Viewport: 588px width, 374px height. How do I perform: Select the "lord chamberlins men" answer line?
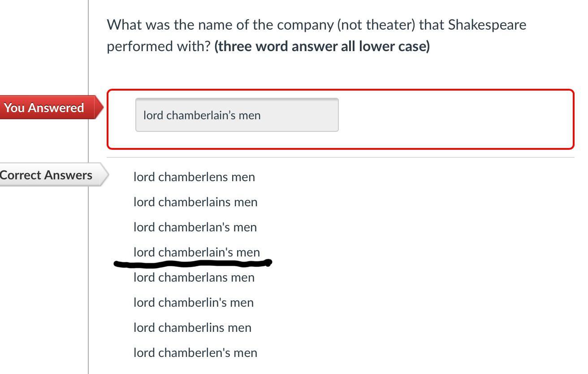(x=192, y=327)
